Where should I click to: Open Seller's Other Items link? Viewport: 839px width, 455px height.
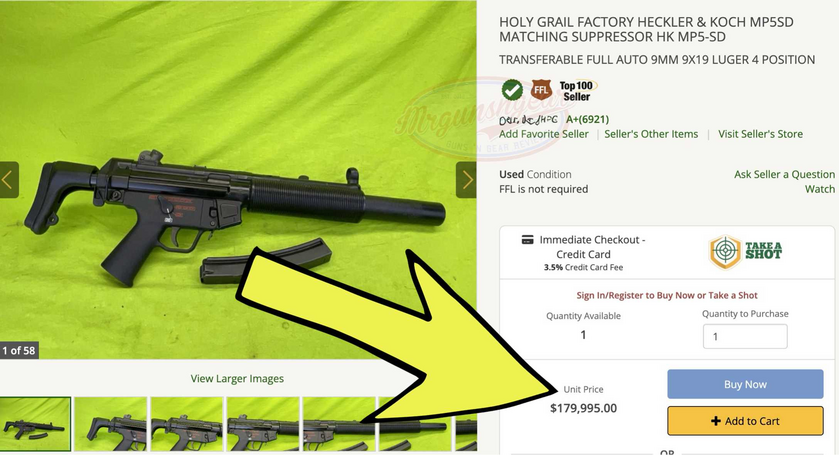651,134
